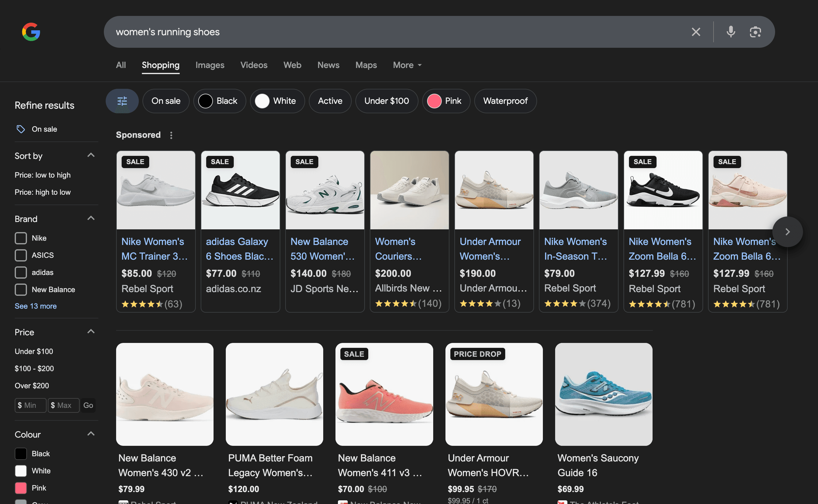
Task: Open the More dropdown in search tabs
Action: [x=407, y=65]
